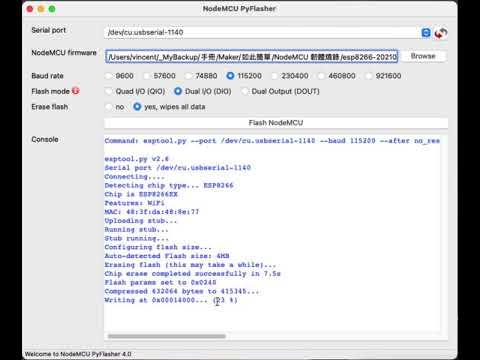Choose Dual Output (DOUT) flash mode
The width and height of the screenshot is (480, 360).
click(245, 91)
